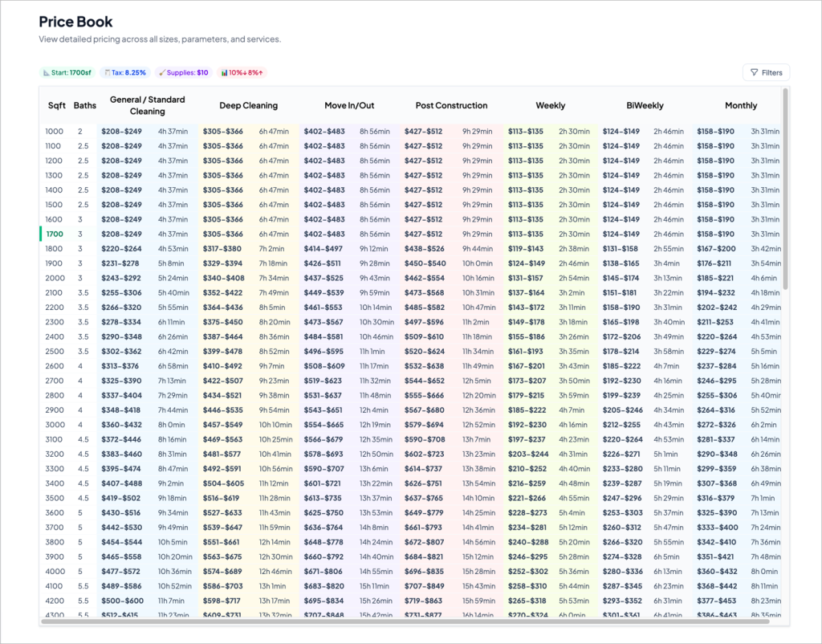Screen dimensions: 822x644
Task: Click BiWeekly duration 4h 43min
Action: [669, 425]
